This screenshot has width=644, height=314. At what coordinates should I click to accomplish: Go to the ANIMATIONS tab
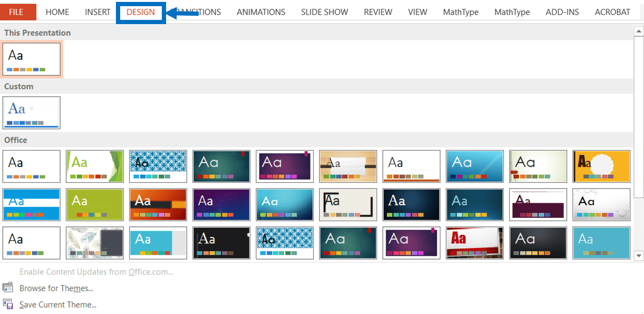click(x=261, y=12)
